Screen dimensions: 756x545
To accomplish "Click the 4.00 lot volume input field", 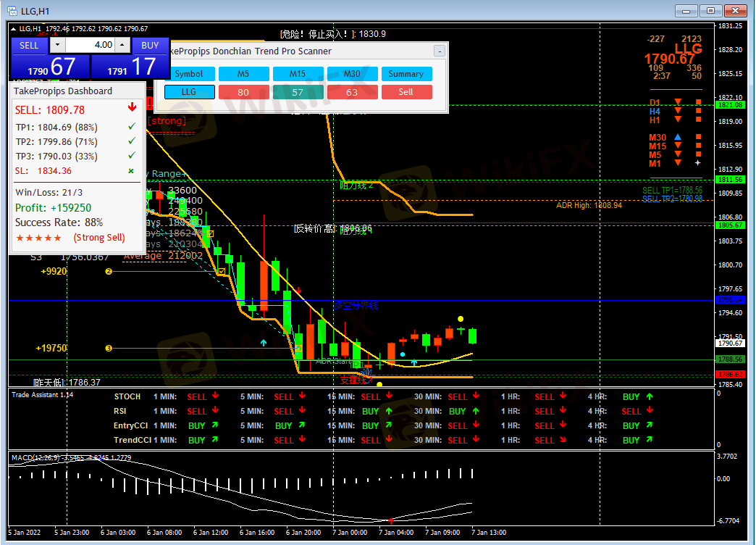I will [x=91, y=45].
